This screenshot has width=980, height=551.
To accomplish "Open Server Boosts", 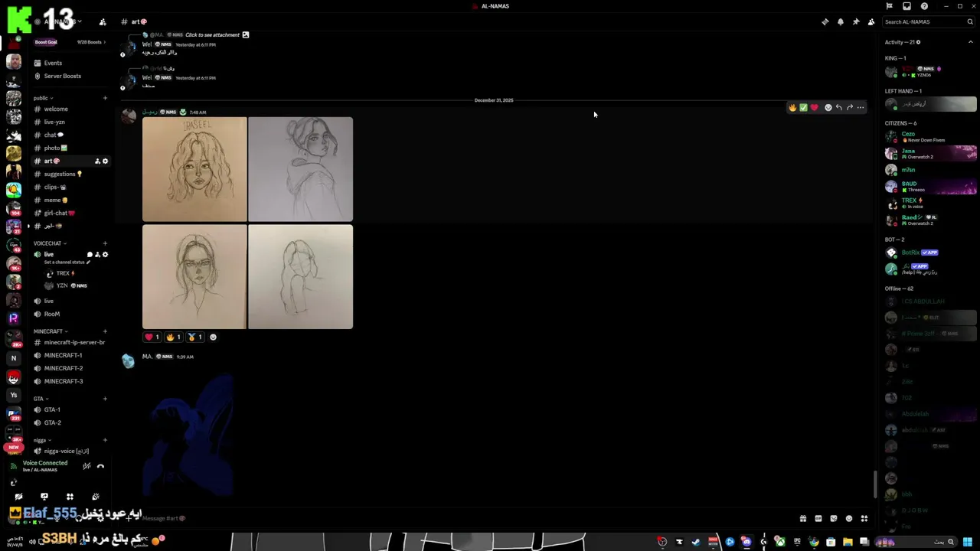I will (x=69, y=76).
